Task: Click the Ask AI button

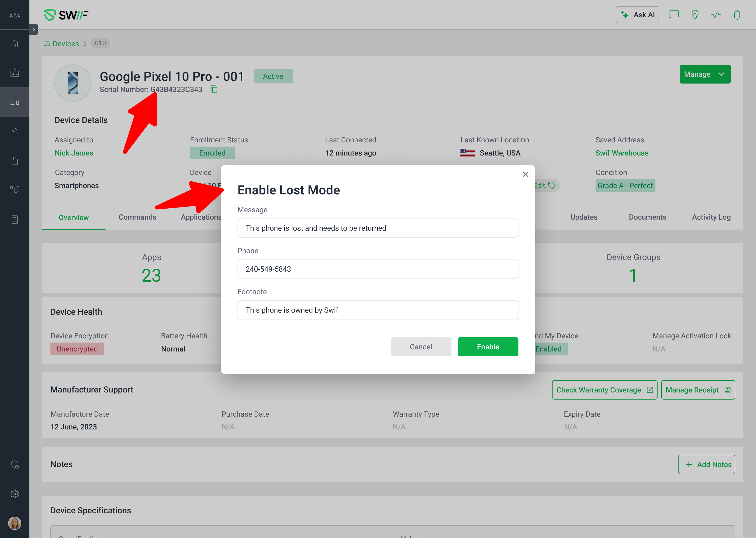Action: (x=637, y=15)
